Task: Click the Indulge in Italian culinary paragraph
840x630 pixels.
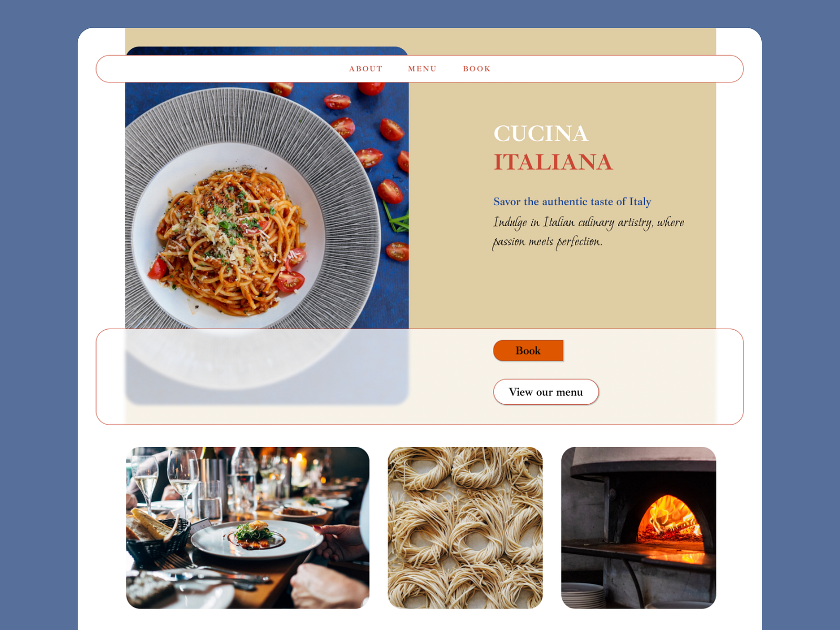Action: [x=589, y=232]
